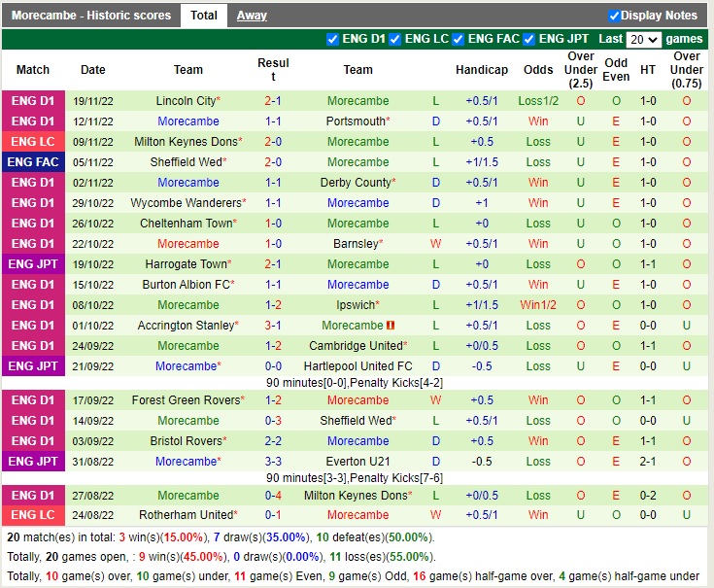Viewport: 714px width, 588px height.
Task: Click date 14/09/22
Action: 93,421
